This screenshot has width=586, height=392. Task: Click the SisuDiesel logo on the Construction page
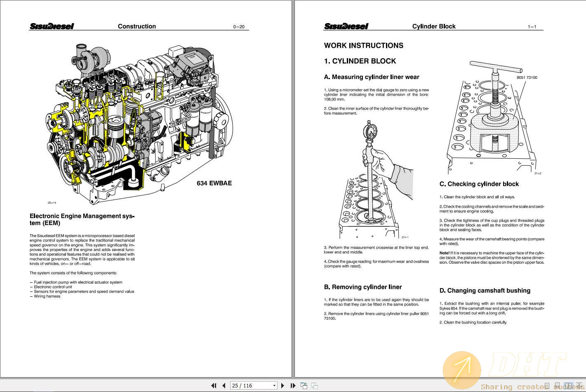[x=52, y=26]
